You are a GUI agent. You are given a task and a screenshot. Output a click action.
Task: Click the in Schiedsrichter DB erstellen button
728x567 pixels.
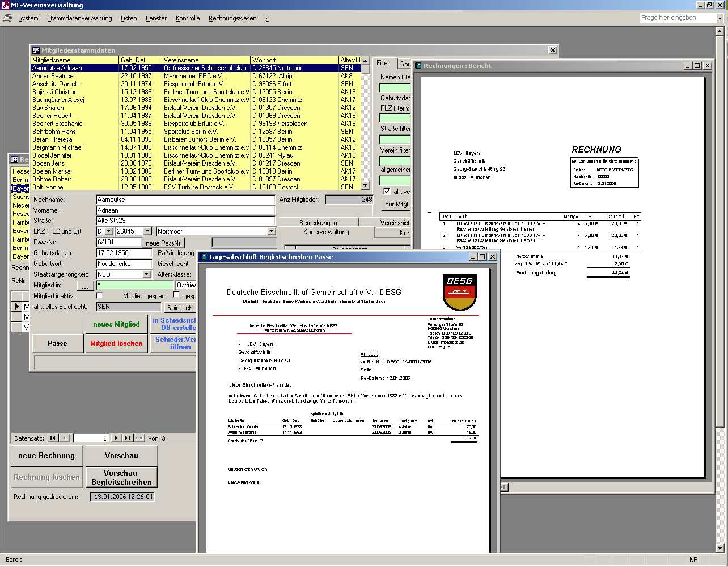pos(173,324)
